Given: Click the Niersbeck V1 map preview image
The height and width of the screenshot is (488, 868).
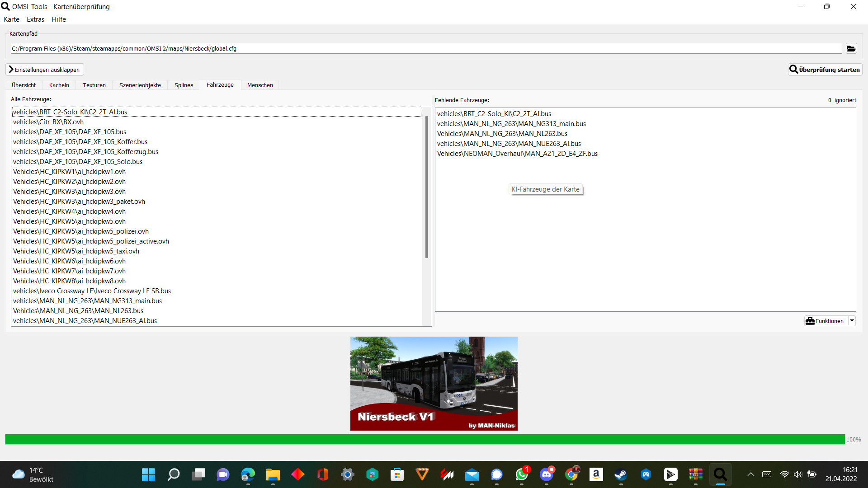Looking at the screenshot, I should point(434,383).
